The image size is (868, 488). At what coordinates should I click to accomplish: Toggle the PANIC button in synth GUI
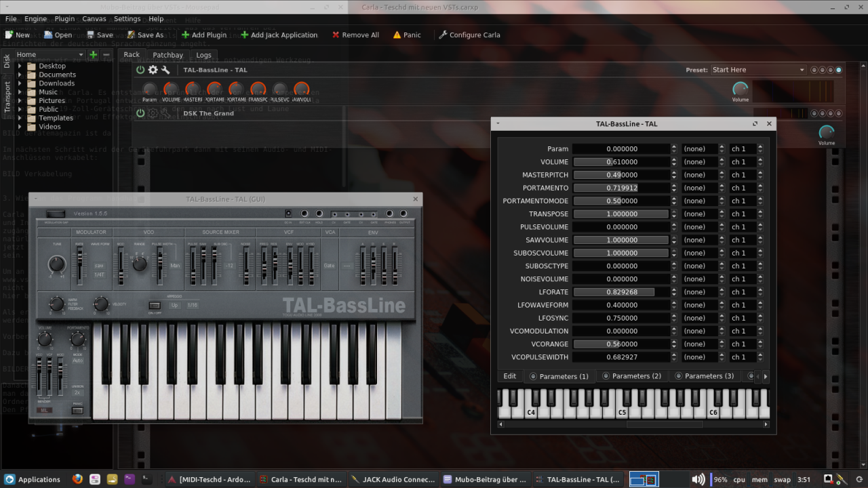point(78,410)
